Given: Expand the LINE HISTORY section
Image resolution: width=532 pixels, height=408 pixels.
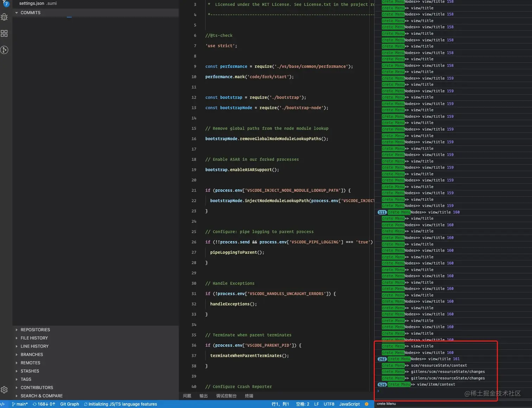Looking at the screenshot, I should coord(95,346).
